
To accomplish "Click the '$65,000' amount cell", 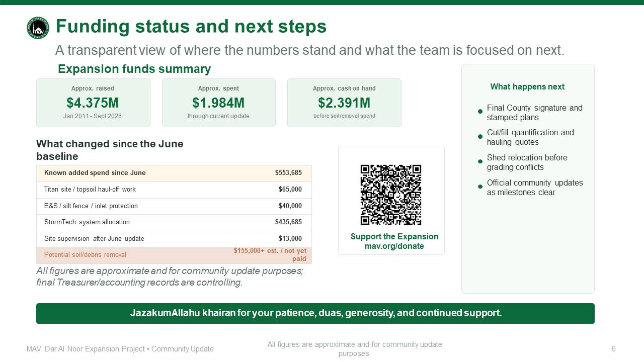I will coord(290,190).
